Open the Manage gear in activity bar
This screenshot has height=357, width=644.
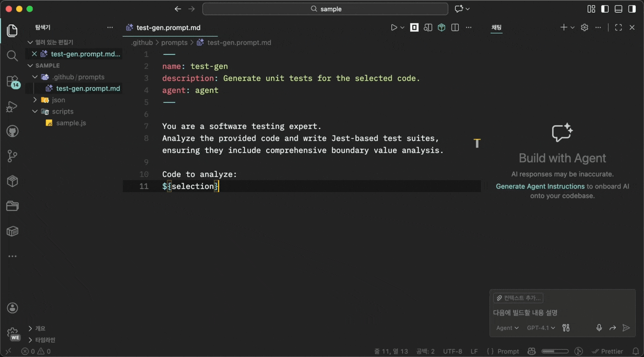coord(12,333)
